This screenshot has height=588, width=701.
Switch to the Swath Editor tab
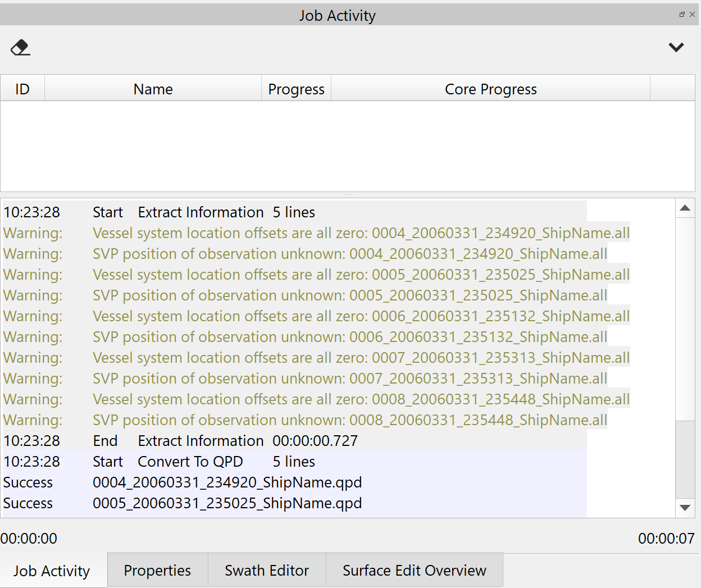click(267, 571)
